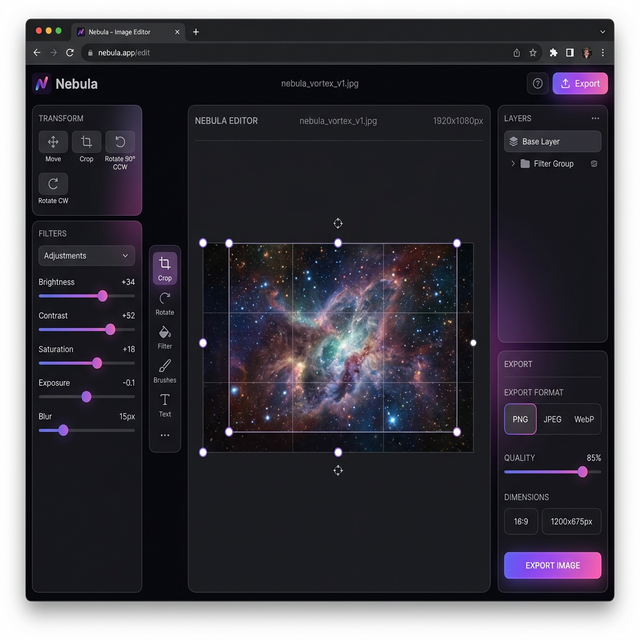The height and width of the screenshot is (640, 640).
Task: Close the Nebula – Image Editor tab
Action: pyautogui.click(x=177, y=32)
